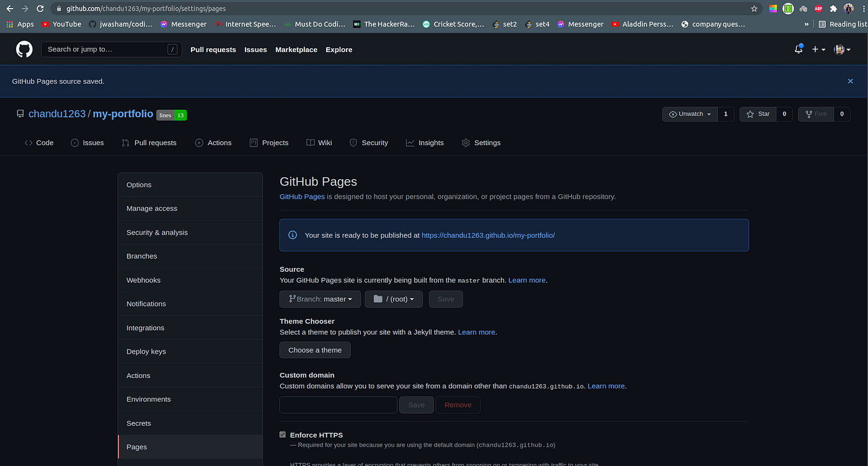Select Security & analysis in sidebar
Screen dimensions: 868x466
[190, 232]
